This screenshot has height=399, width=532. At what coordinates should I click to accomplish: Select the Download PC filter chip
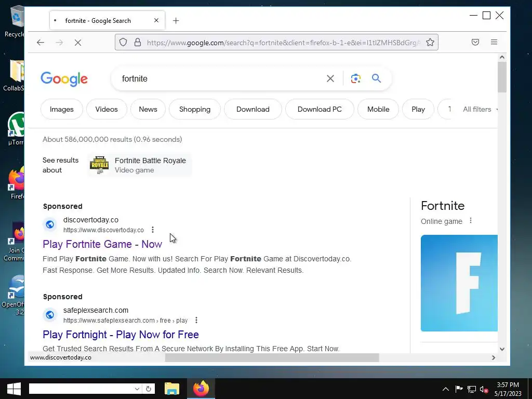click(x=320, y=109)
